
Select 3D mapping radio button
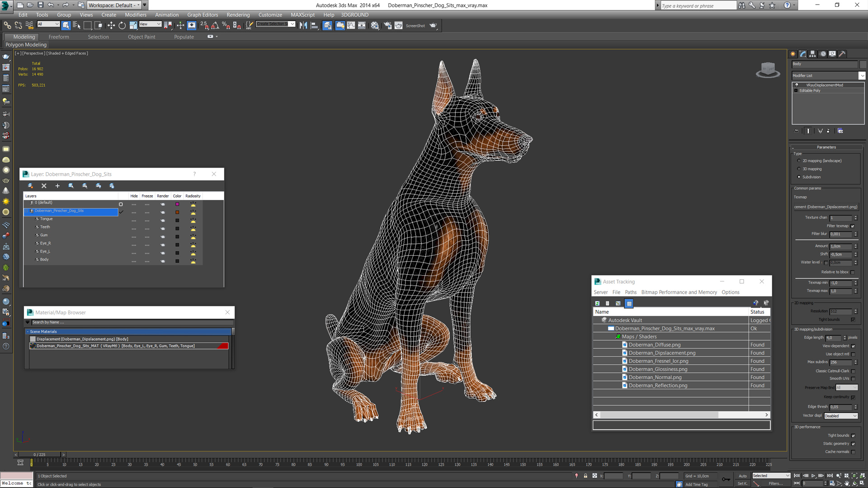click(799, 169)
